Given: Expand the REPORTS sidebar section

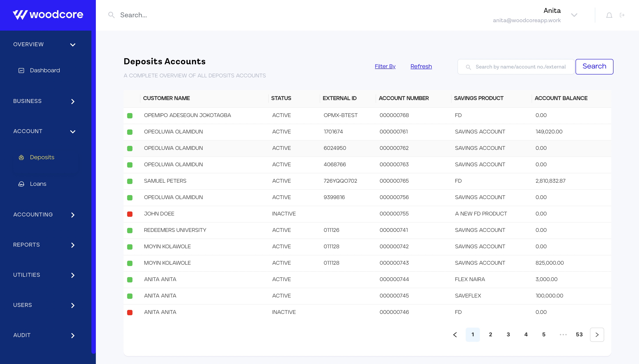Looking at the screenshot, I should click(x=73, y=245).
